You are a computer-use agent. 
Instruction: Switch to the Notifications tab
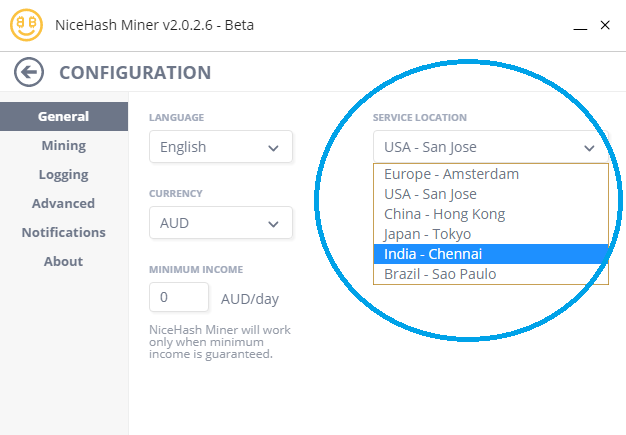(x=64, y=232)
